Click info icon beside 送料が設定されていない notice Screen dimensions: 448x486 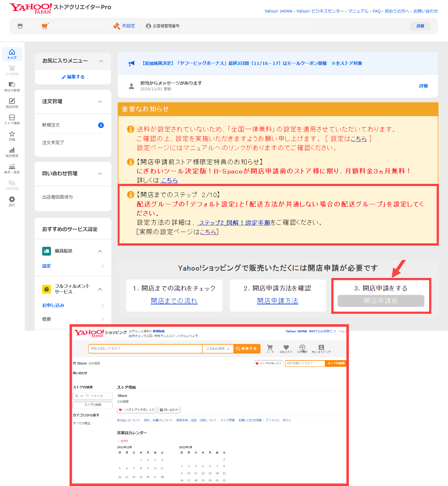tap(131, 129)
